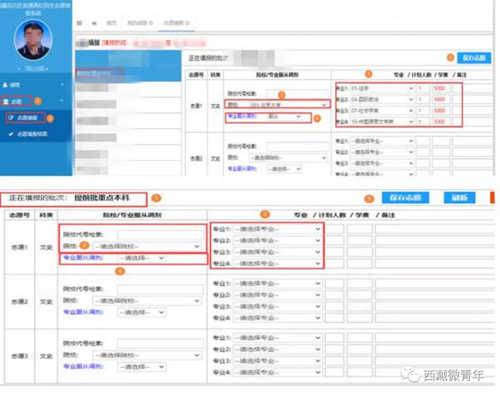Open the 志愿填报 sub-item in the sidebar
This screenshot has width=500, height=397.
coord(25,118)
